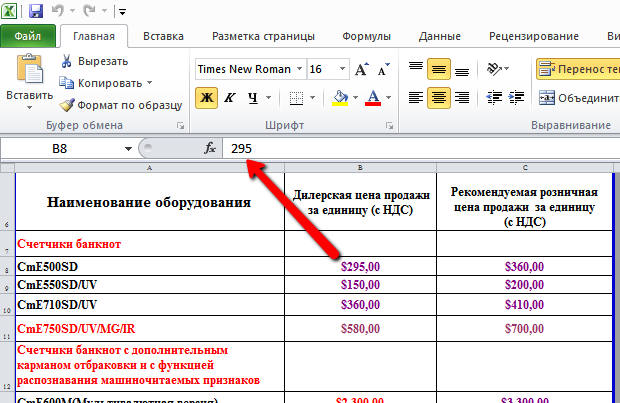Center text horizontally
Viewport: 620px width, 403px height.
(439, 98)
